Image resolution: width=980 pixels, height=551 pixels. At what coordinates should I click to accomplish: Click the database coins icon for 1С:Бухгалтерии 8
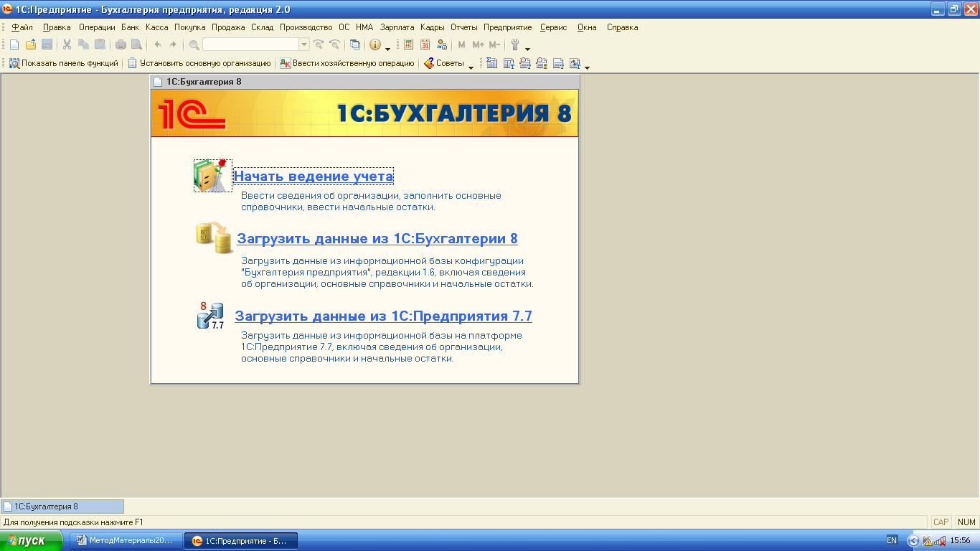pyautogui.click(x=215, y=238)
